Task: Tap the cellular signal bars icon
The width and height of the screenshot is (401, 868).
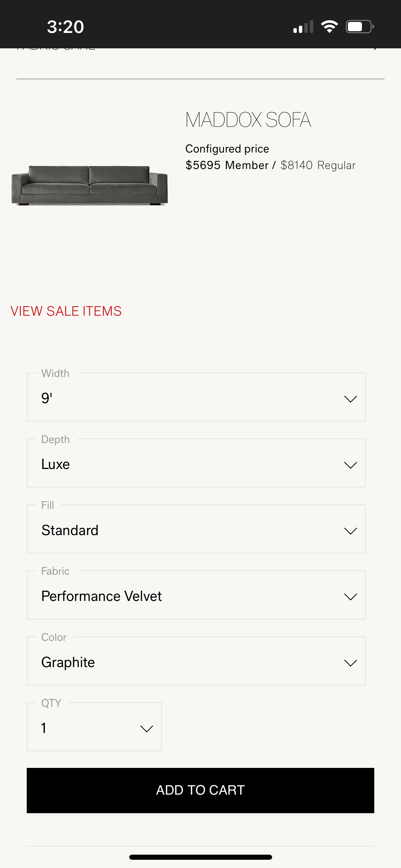Action: (303, 27)
